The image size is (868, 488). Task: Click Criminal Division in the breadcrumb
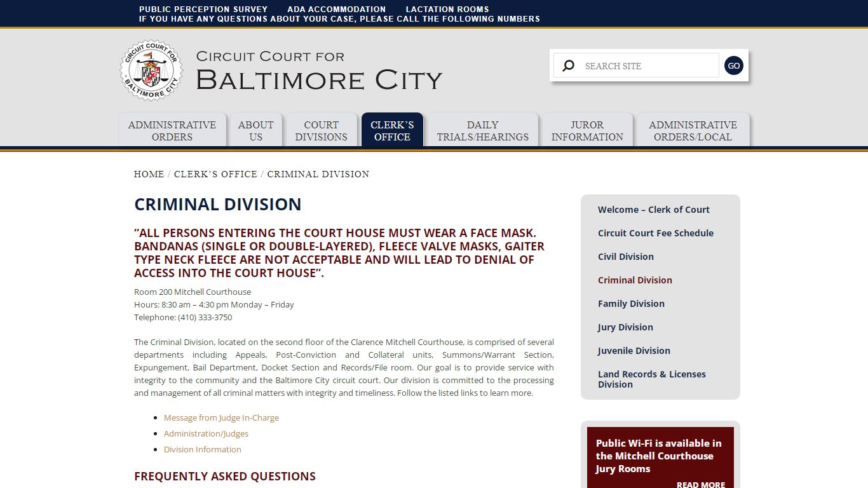[x=318, y=174]
